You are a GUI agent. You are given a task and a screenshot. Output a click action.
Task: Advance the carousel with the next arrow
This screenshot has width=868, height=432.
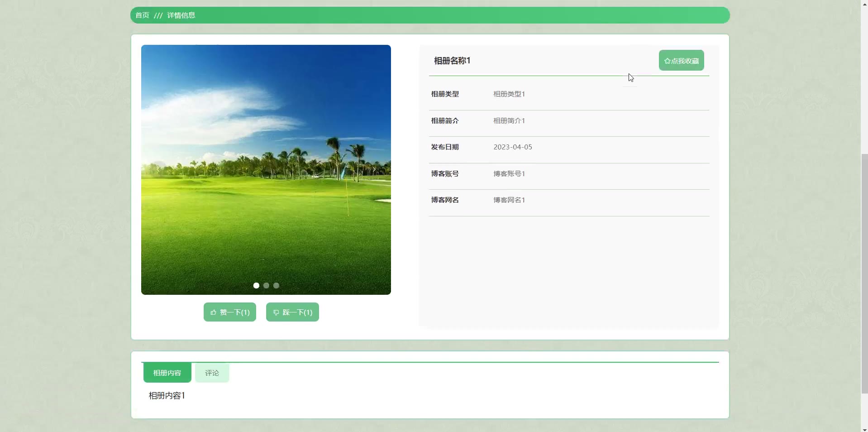coord(374,170)
